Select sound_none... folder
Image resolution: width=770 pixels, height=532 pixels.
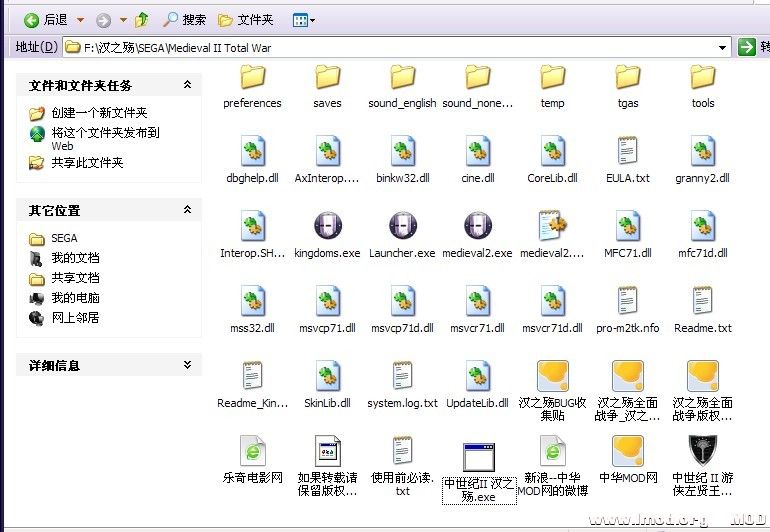(478, 87)
